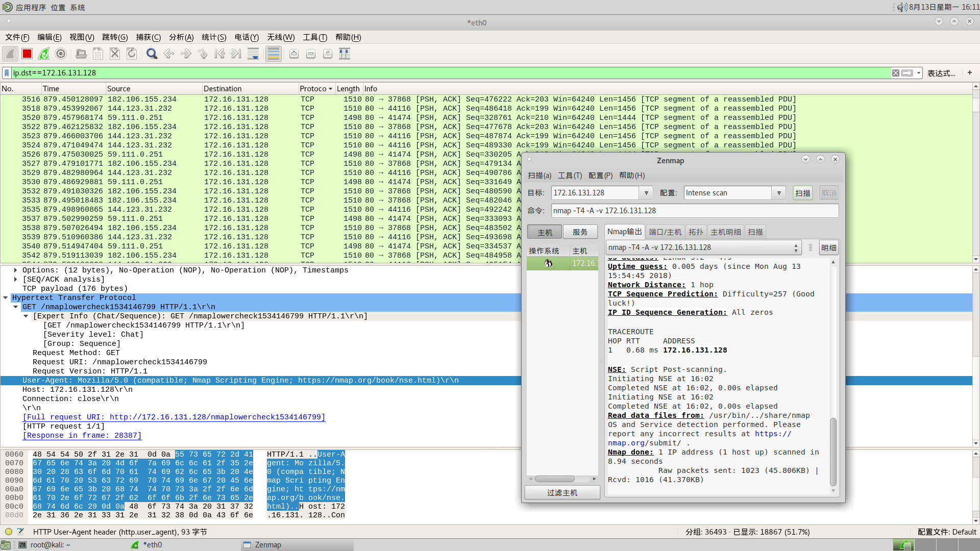Open the 统计(S) menu
The image size is (980, 551).
(x=214, y=37)
